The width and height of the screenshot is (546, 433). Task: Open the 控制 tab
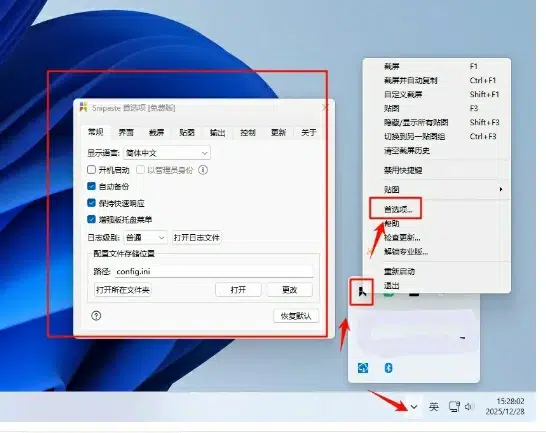[248, 132]
